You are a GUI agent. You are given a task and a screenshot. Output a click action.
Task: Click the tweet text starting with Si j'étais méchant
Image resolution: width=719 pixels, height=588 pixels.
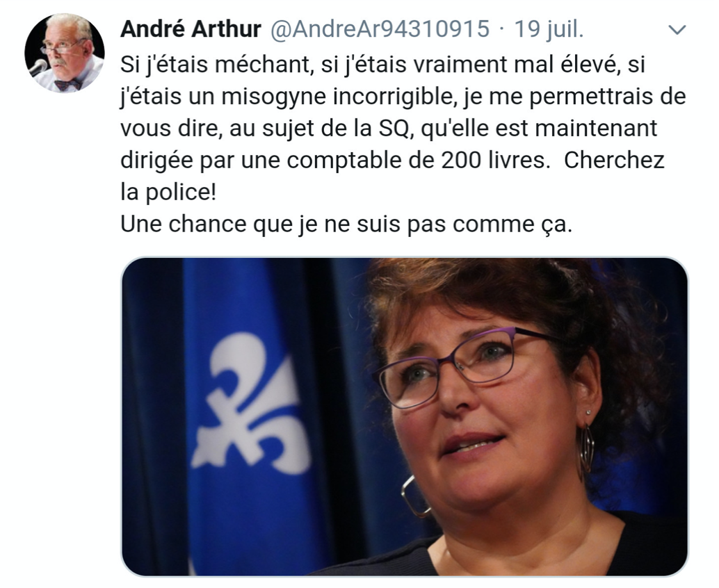tap(403, 144)
